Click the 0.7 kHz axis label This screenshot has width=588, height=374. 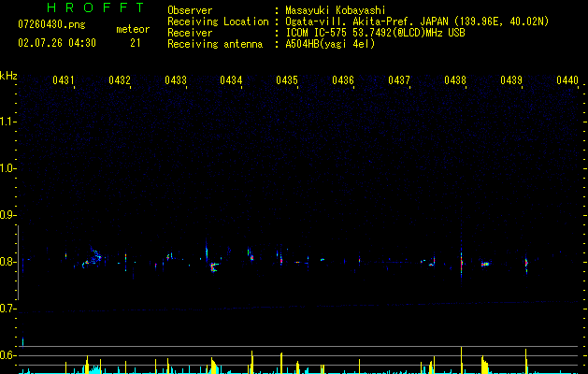tap(8, 309)
